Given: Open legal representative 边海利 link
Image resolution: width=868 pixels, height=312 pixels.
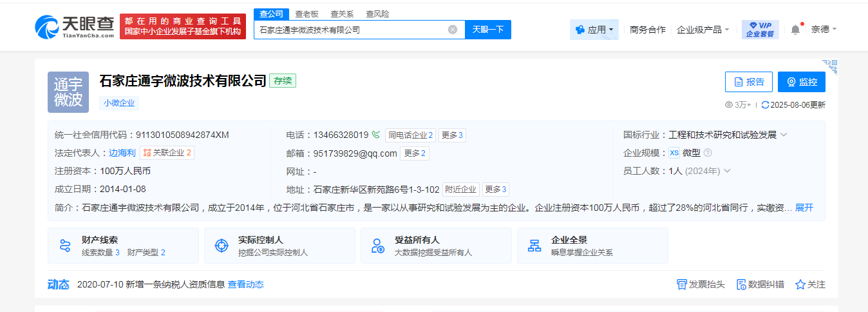Looking at the screenshot, I should (122, 153).
